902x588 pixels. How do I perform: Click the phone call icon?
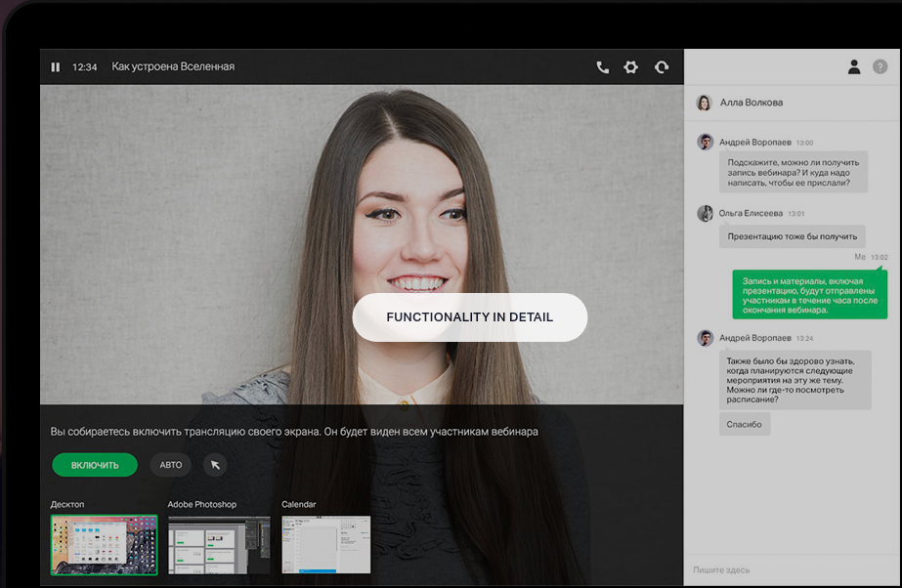[602, 67]
